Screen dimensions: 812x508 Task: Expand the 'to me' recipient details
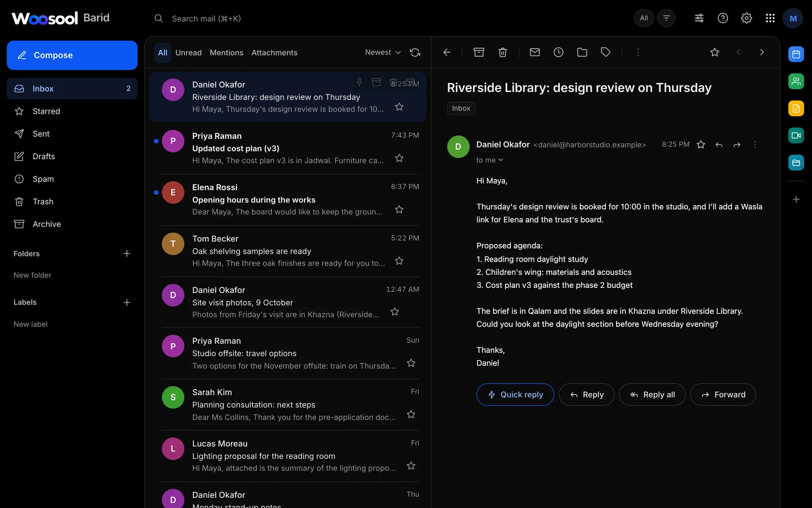[489, 160]
